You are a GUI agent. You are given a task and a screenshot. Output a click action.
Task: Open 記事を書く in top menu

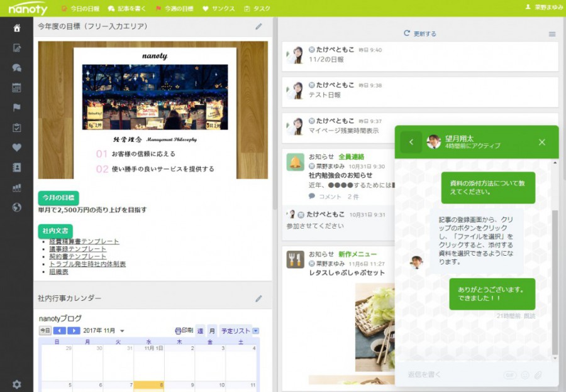click(127, 9)
